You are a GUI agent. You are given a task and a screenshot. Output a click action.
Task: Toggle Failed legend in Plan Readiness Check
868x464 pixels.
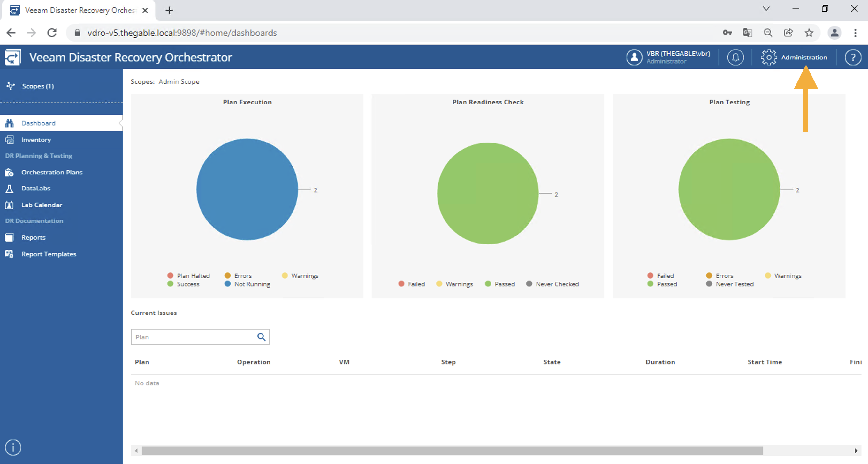coord(411,284)
